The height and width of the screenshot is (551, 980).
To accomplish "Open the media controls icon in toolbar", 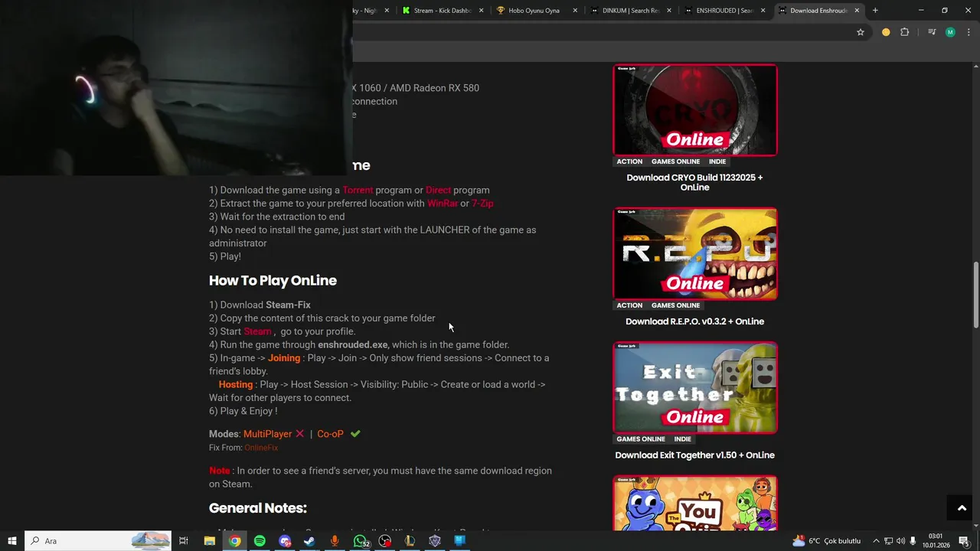I will click(x=931, y=32).
